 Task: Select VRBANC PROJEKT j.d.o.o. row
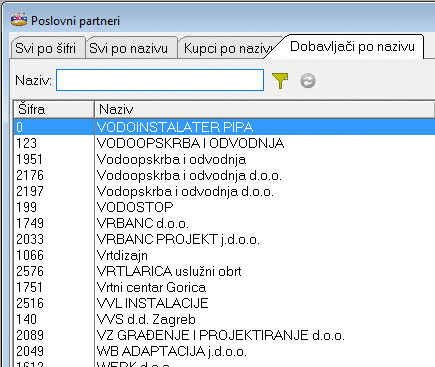(224, 239)
